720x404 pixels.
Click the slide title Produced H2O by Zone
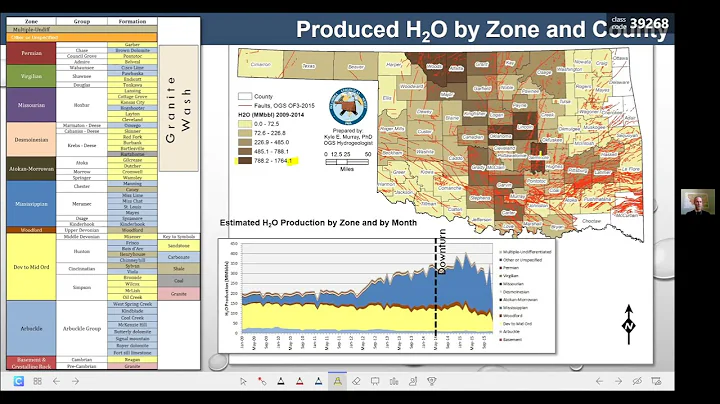[x=481, y=29]
